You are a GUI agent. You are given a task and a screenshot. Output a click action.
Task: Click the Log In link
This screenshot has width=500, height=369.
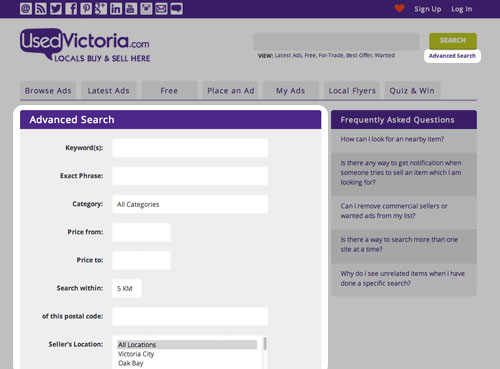(462, 9)
